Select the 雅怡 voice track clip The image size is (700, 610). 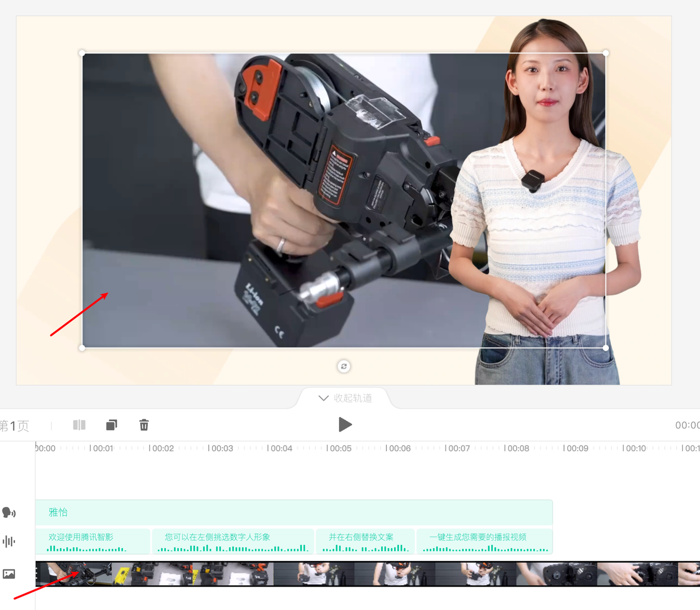click(x=294, y=512)
